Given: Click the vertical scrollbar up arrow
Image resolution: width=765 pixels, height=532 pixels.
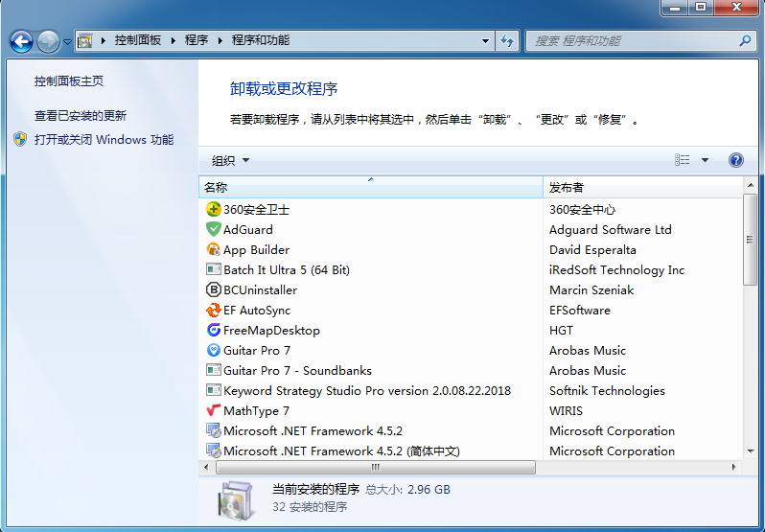Looking at the screenshot, I should pos(751,185).
